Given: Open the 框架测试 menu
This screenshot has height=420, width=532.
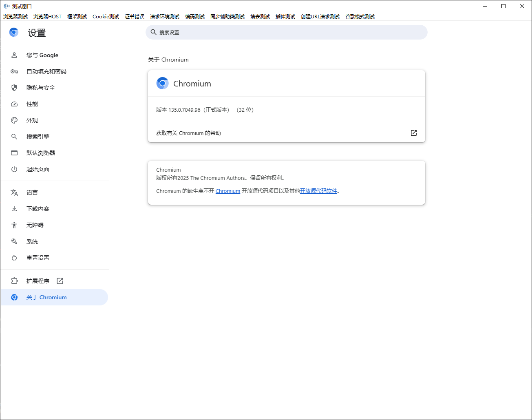Looking at the screenshot, I should (77, 17).
